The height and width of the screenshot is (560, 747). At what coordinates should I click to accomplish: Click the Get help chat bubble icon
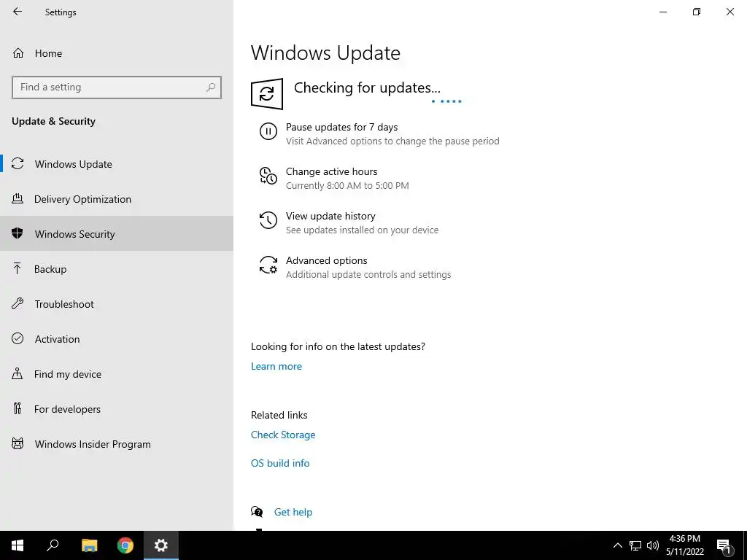click(x=257, y=512)
